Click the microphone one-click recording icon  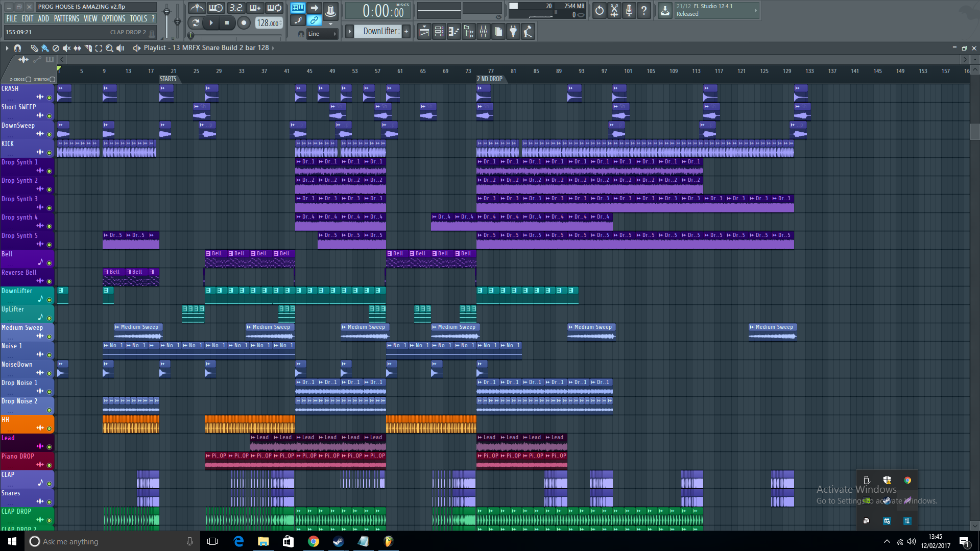pos(629,10)
